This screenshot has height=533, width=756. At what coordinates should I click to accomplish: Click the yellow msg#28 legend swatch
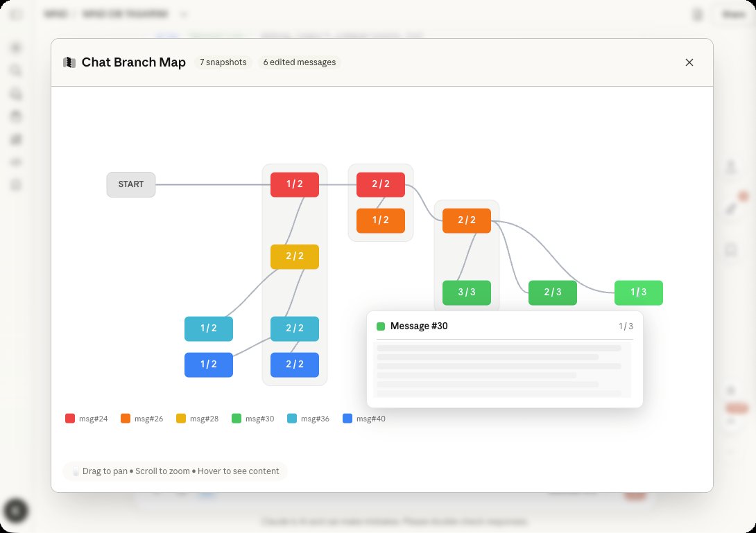(181, 419)
